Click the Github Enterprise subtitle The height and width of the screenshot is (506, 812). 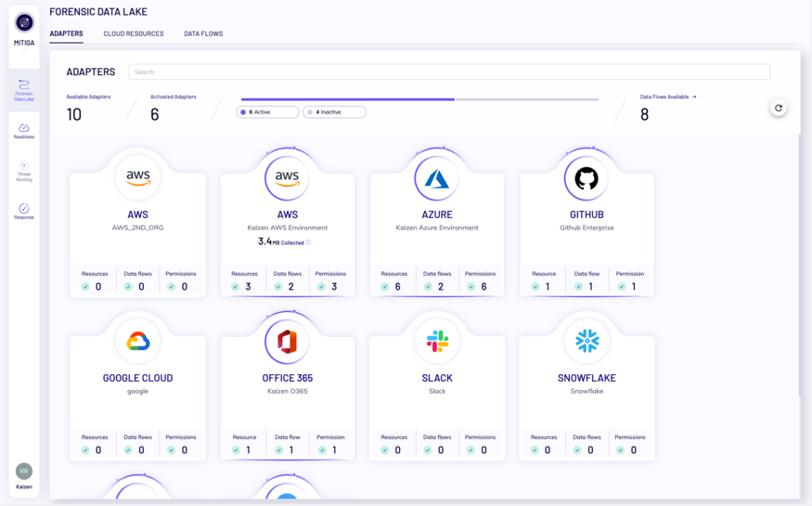tap(586, 227)
